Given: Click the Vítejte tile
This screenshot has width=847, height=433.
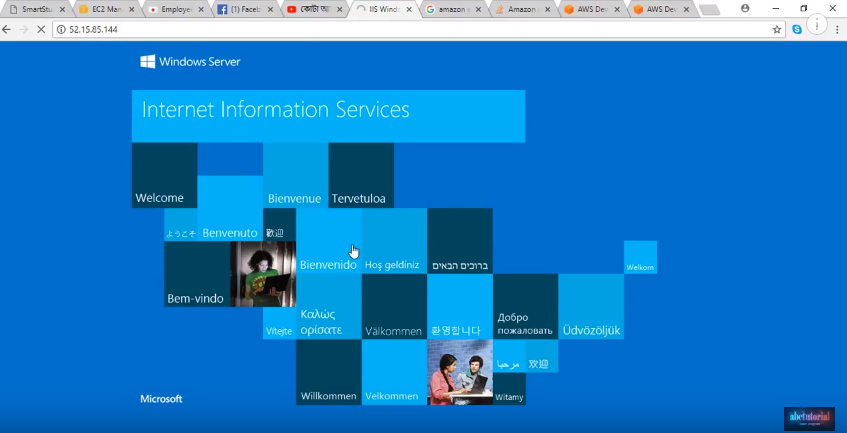Looking at the screenshot, I should click(279, 323).
